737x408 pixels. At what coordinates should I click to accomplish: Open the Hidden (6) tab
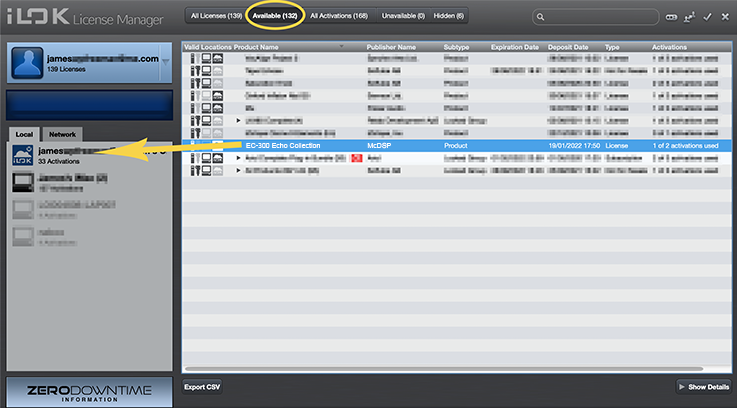pyautogui.click(x=448, y=16)
